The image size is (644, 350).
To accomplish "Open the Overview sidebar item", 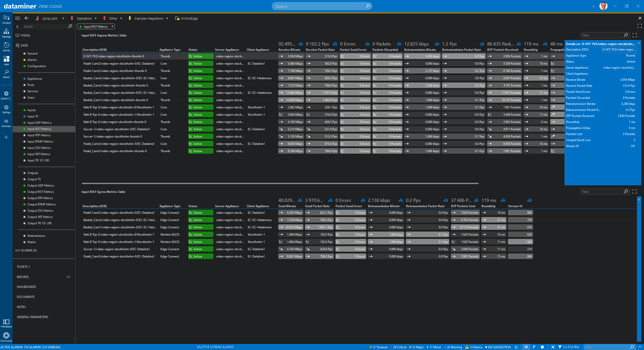I will pos(6,123).
